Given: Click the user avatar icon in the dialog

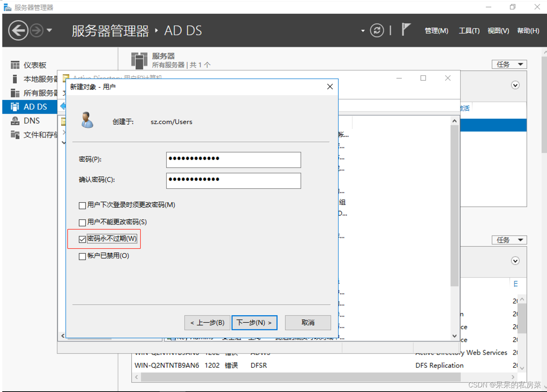Looking at the screenshot, I should (87, 120).
